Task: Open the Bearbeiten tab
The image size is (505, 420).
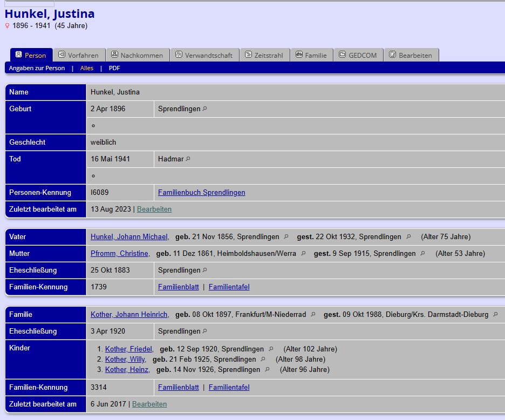Action: point(411,55)
